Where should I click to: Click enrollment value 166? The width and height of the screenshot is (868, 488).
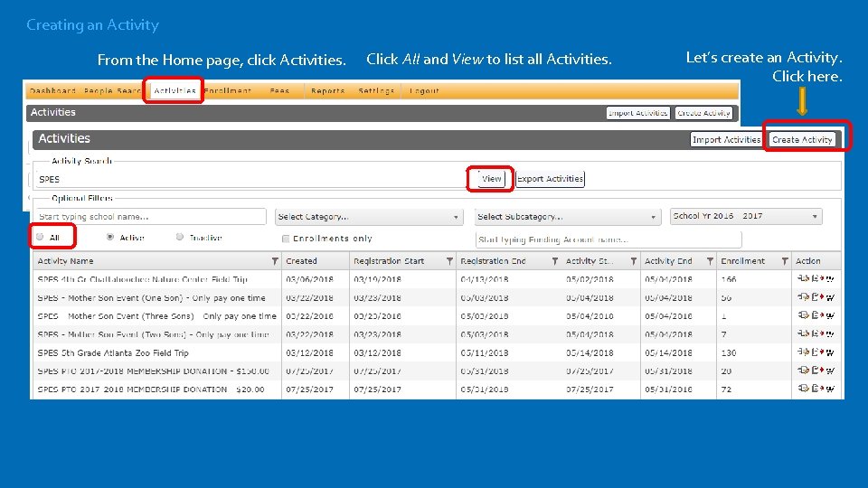(x=729, y=279)
